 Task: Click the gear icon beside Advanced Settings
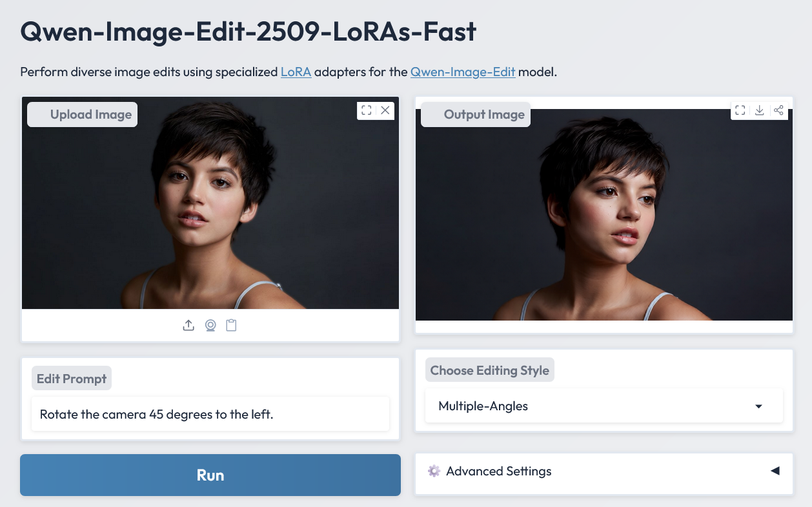434,471
